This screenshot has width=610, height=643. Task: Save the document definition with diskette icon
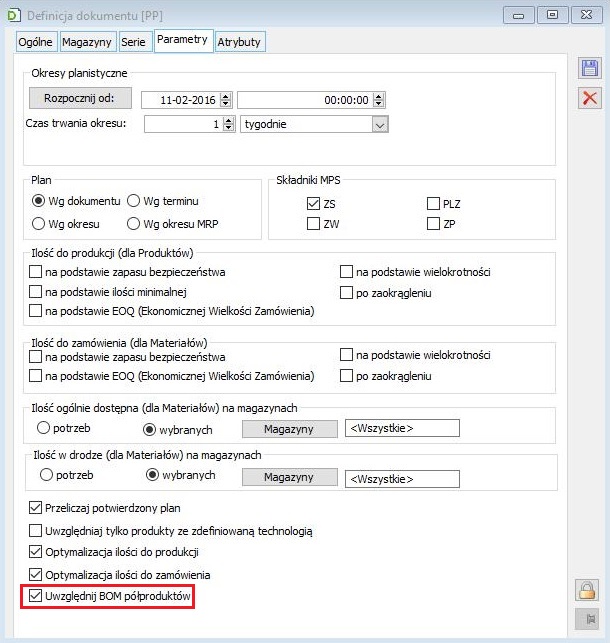pyautogui.click(x=590, y=68)
